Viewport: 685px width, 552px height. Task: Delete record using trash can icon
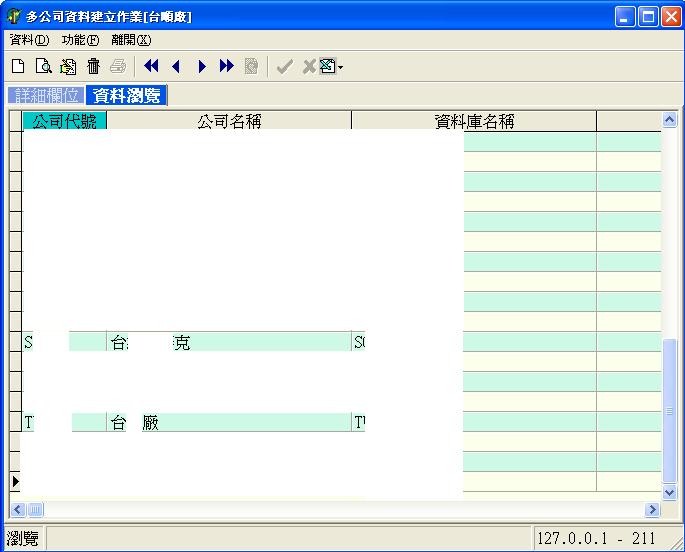93,66
